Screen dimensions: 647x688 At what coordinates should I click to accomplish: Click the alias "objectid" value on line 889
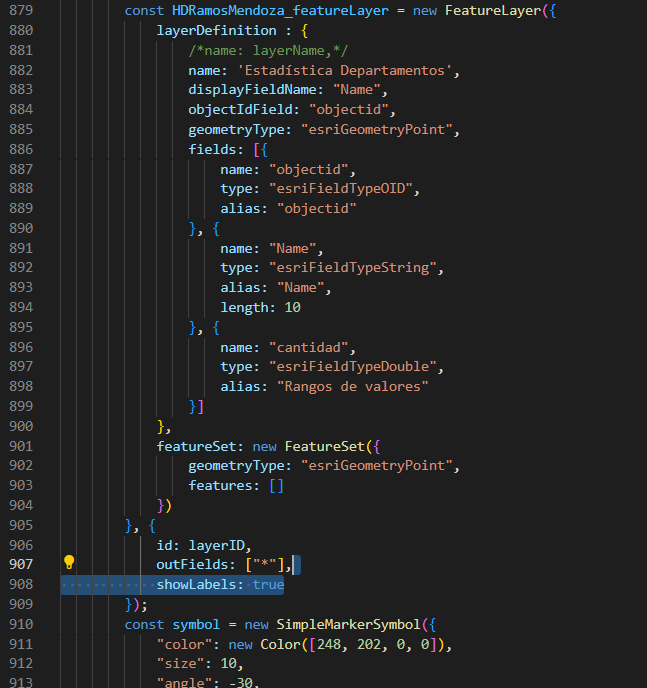[316, 208]
